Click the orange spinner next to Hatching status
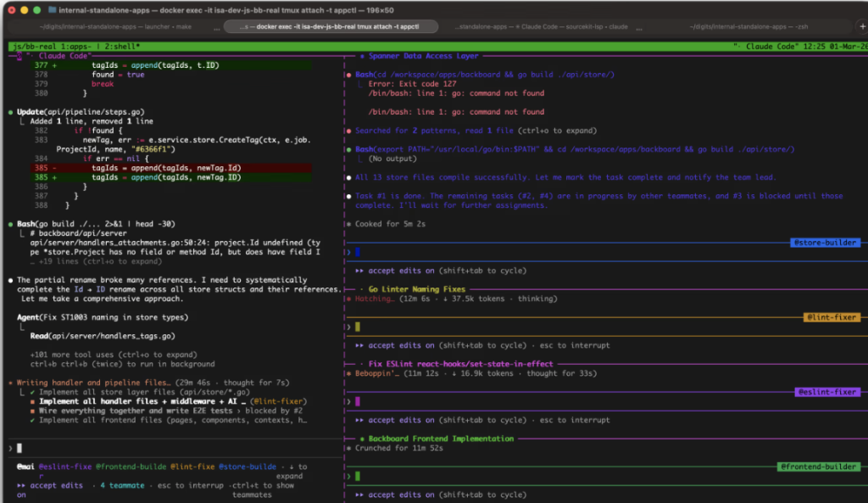The width and height of the screenshot is (868, 503). 348,299
